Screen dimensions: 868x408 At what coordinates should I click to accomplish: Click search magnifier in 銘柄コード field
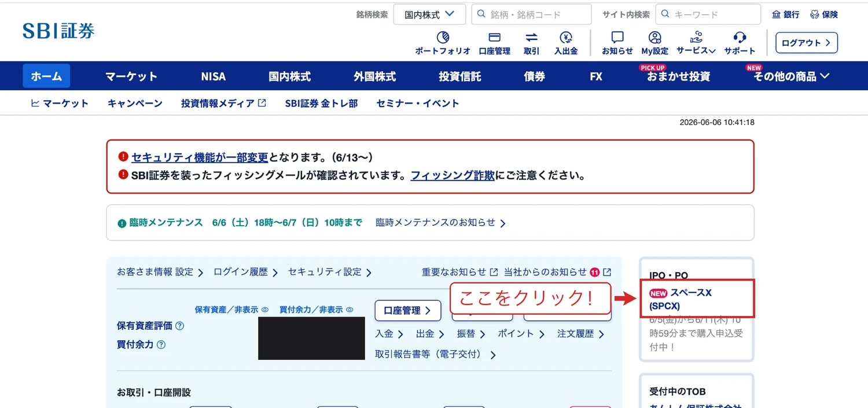click(481, 14)
